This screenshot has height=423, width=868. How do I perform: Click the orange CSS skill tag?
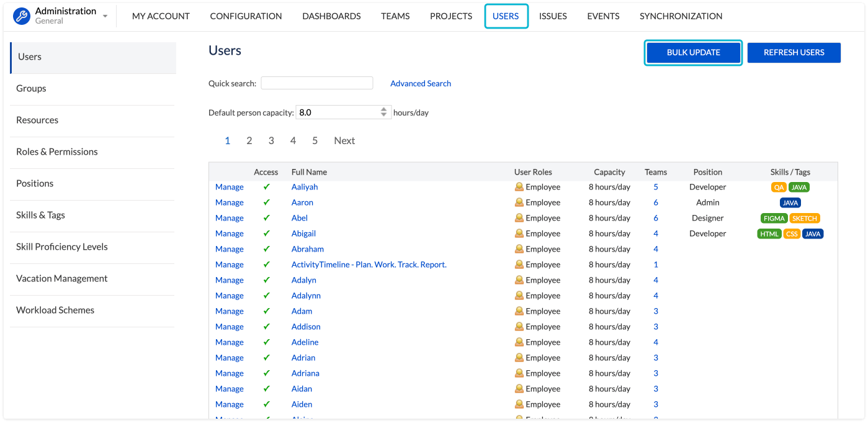point(792,234)
